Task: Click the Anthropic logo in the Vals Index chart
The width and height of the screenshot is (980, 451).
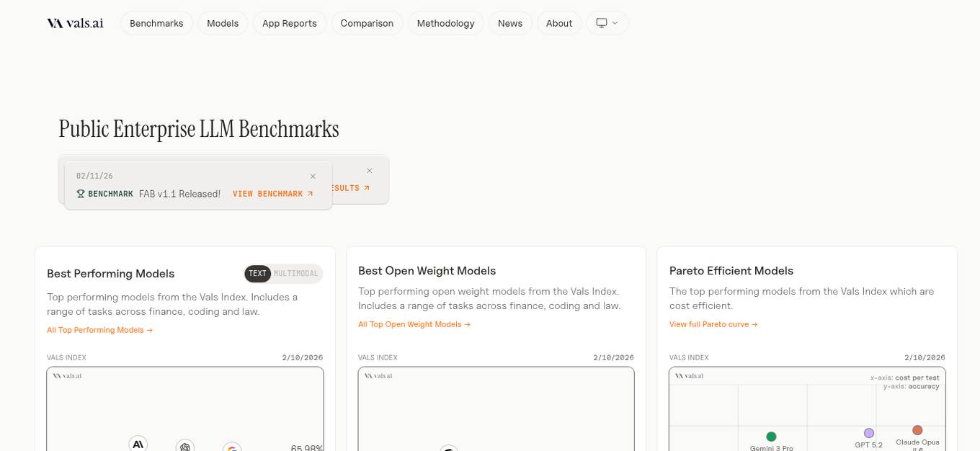Action: click(x=138, y=444)
